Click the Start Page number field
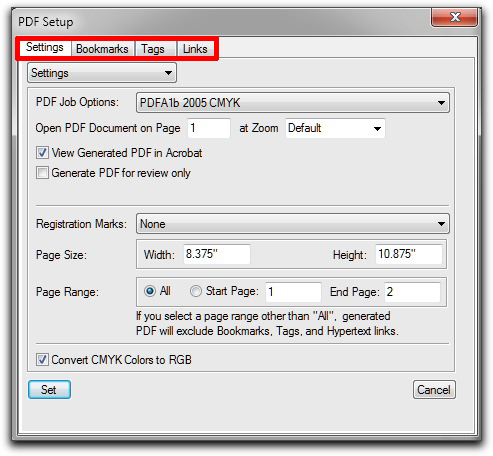Image resolution: width=493 pixels, height=456 pixels. (293, 292)
